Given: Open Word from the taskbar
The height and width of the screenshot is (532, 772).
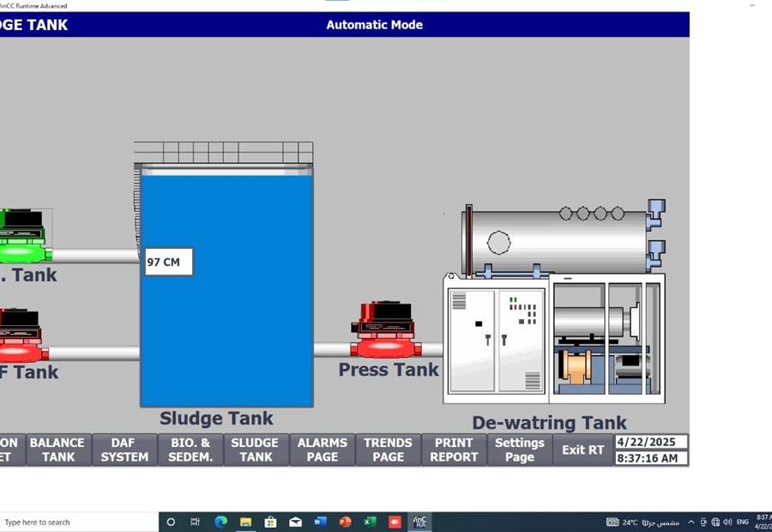Looking at the screenshot, I should click(x=320, y=522).
